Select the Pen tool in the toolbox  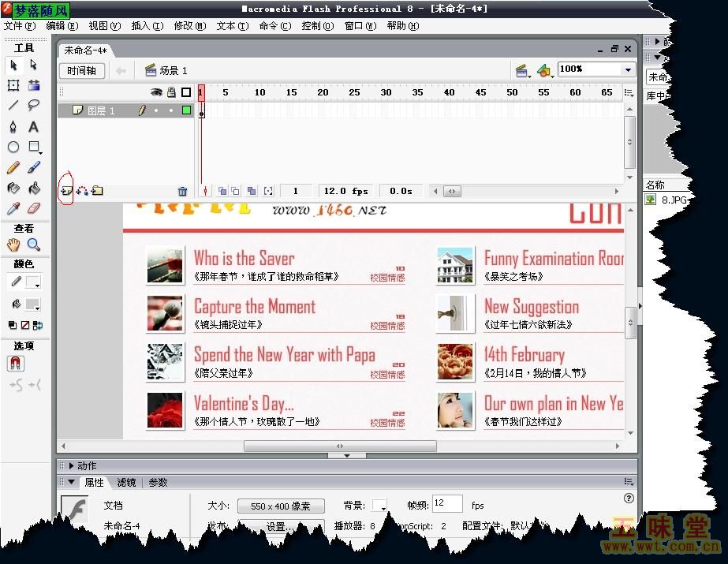coord(13,127)
